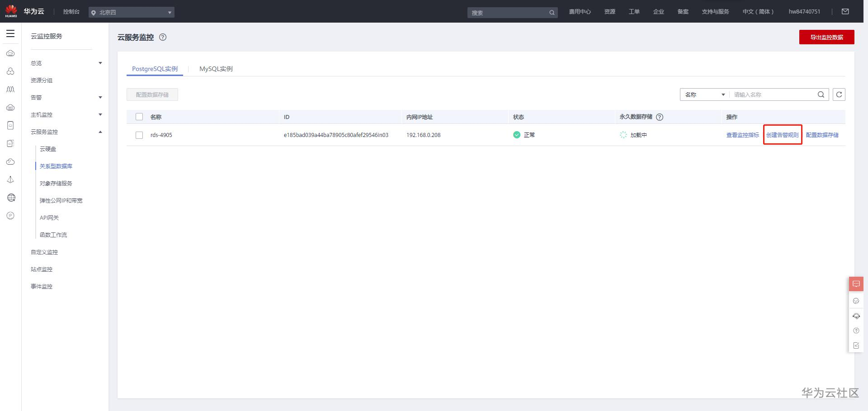This screenshot has width=868, height=411.
Task: Click the search magnifier in top bar
Action: [552, 13]
